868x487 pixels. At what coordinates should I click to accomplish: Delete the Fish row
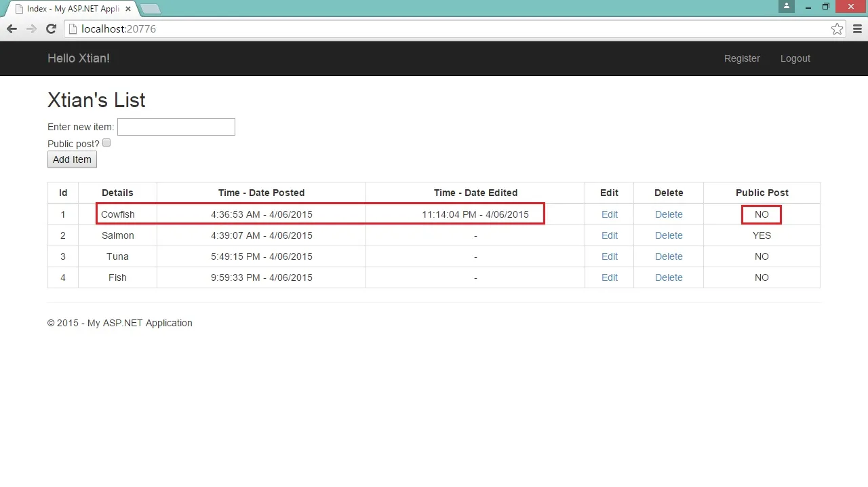click(x=669, y=277)
